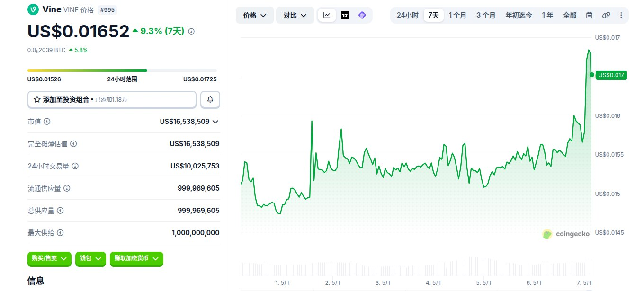Select the 年初迄今 time range
The image size is (644, 291).
519,15
